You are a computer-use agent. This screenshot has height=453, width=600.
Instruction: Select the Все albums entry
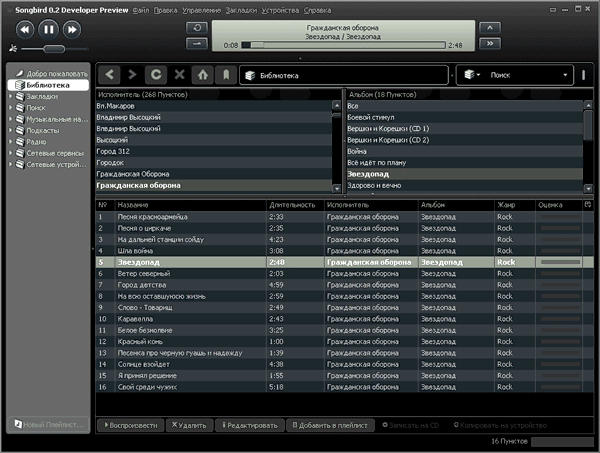click(x=464, y=106)
